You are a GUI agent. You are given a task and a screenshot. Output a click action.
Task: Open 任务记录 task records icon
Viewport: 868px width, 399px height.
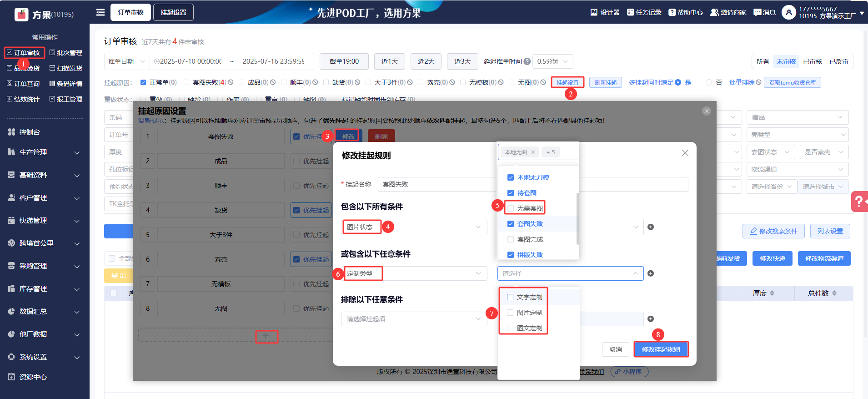point(630,12)
